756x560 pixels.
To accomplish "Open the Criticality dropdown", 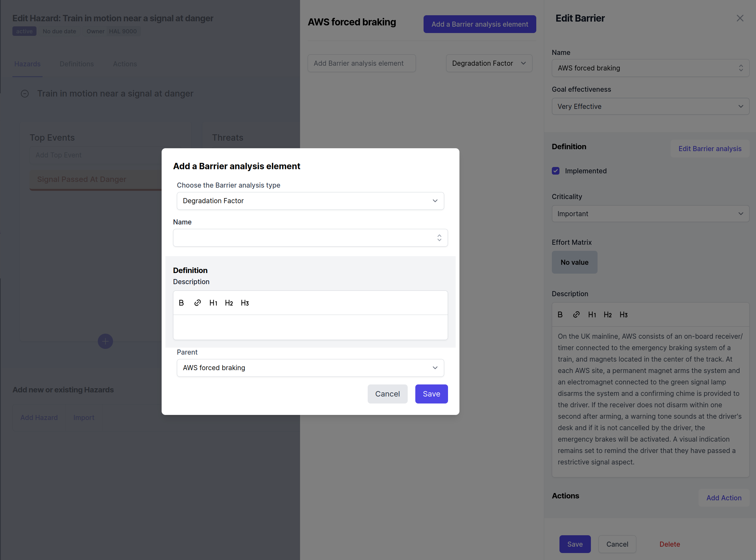I will [650, 214].
